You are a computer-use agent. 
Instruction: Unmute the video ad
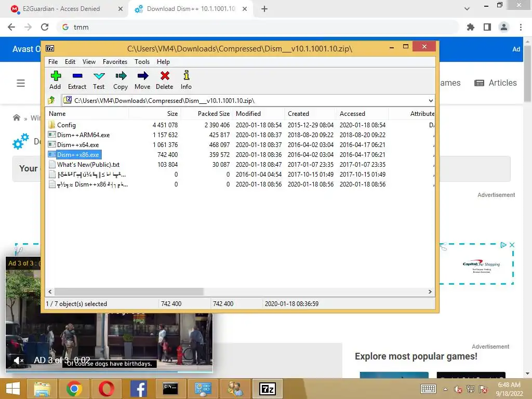click(18, 361)
